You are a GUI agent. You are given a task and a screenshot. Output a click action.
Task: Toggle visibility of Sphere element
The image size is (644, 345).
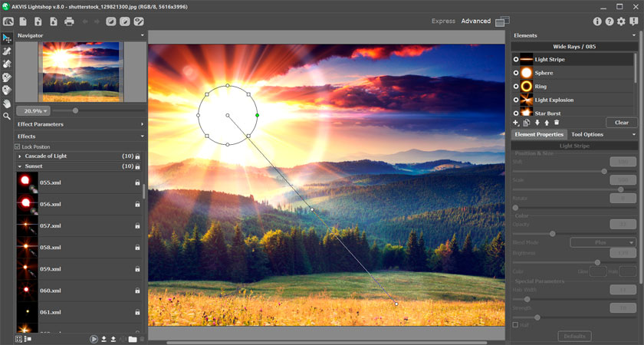tap(516, 73)
